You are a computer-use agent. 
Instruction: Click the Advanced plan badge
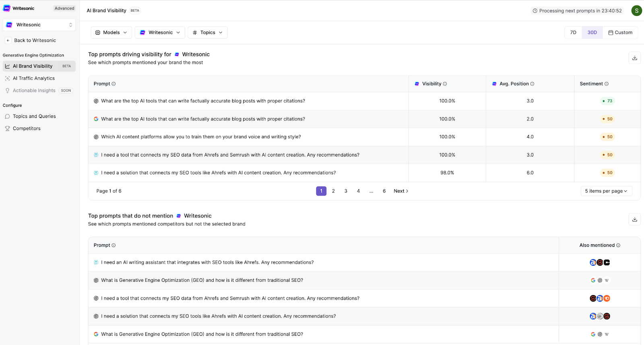pos(64,8)
